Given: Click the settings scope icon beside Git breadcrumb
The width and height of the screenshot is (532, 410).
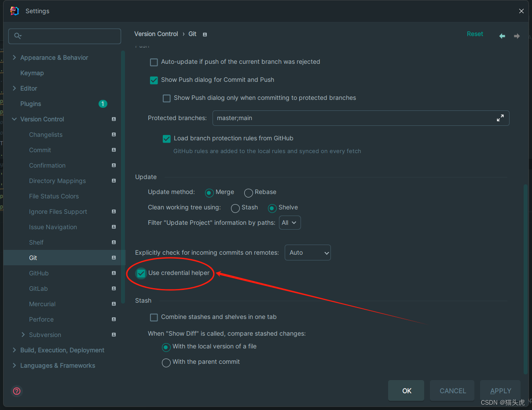Looking at the screenshot, I should [x=205, y=34].
